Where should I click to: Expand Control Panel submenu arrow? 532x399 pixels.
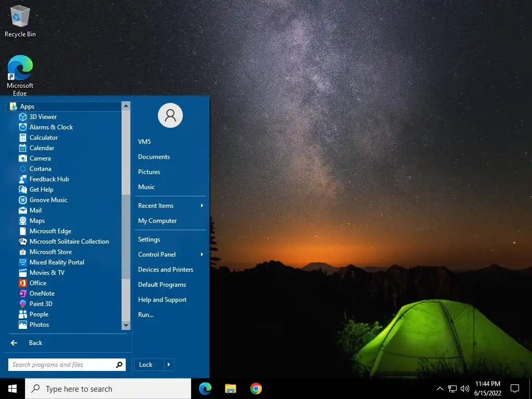click(202, 255)
